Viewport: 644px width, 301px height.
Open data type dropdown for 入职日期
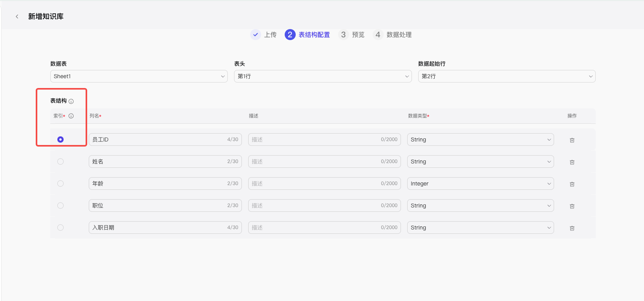pos(481,228)
